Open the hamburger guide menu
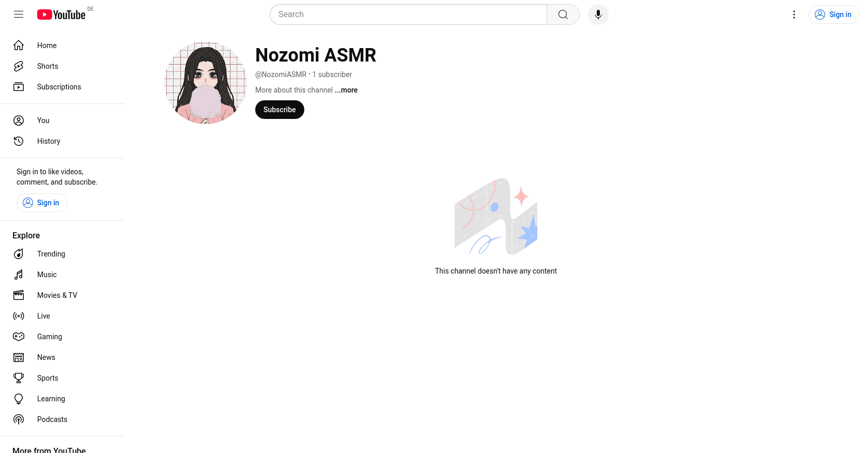 [x=19, y=14]
